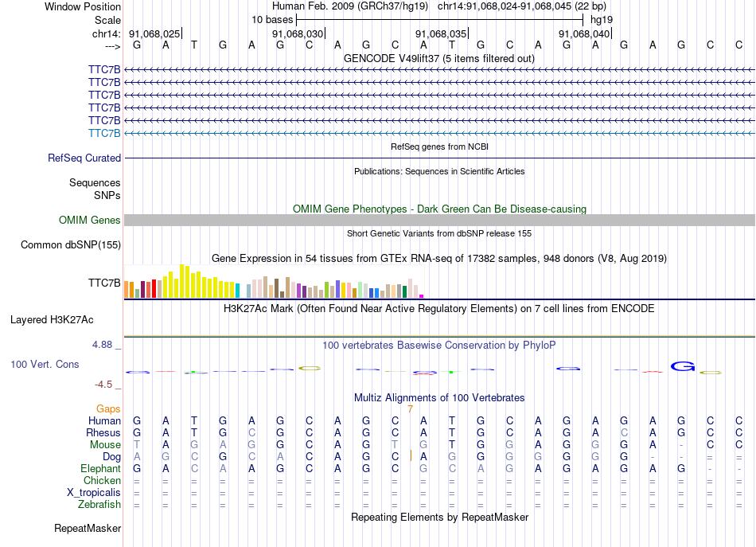Open the Layered H3K27Ac track label

(52, 320)
